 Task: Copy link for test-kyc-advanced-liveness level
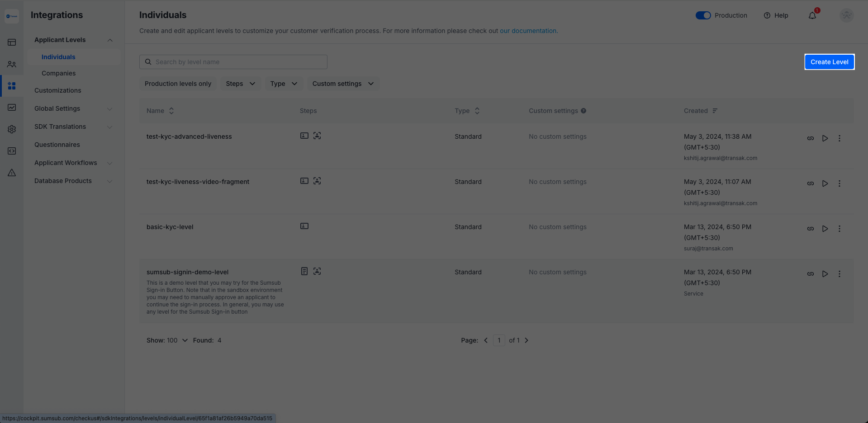point(811,138)
